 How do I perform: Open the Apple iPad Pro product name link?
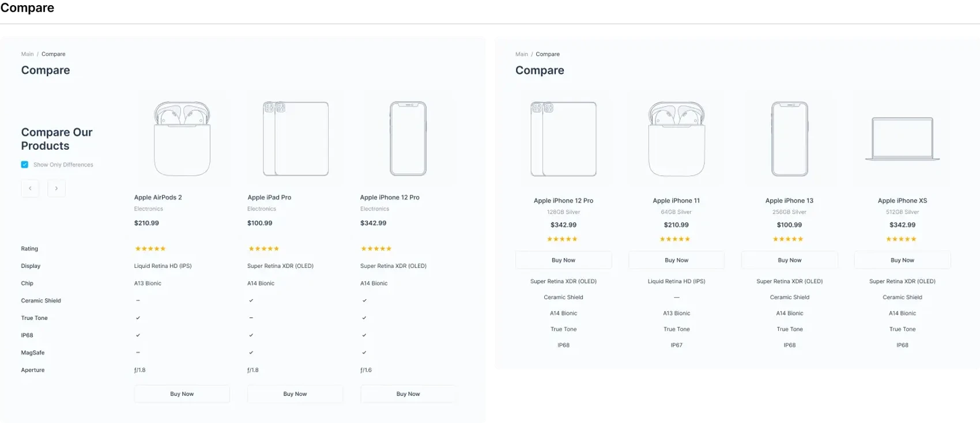[270, 197]
